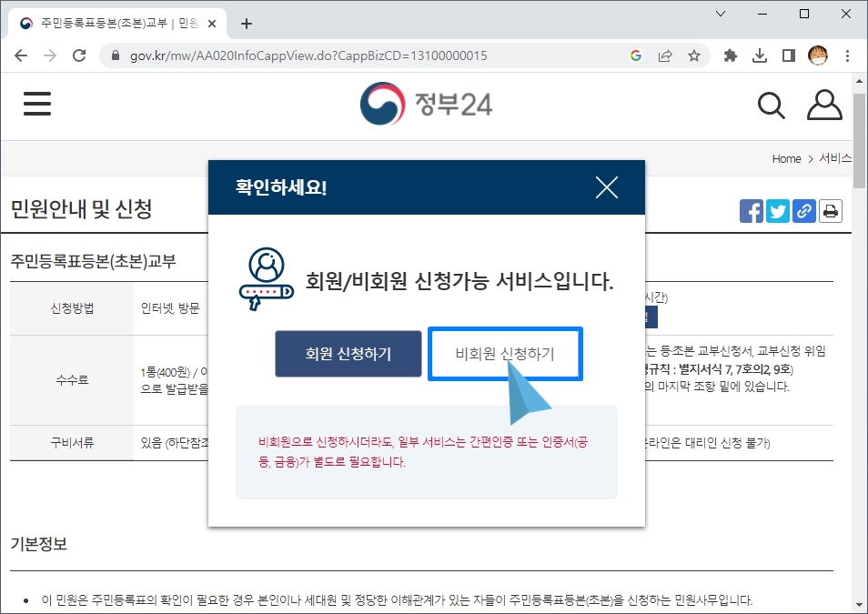Open the user login profile icon
Viewport: 868px width, 614px height.
tap(824, 105)
